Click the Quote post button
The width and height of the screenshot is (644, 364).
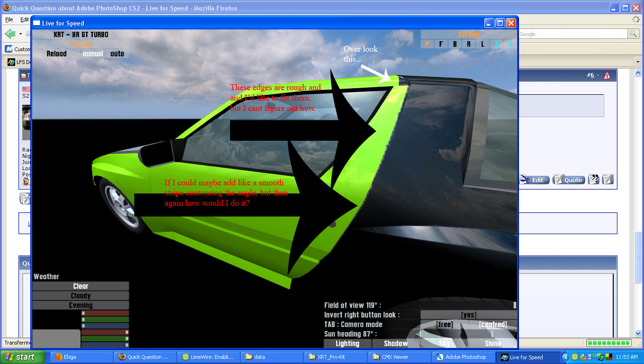(569, 180)
